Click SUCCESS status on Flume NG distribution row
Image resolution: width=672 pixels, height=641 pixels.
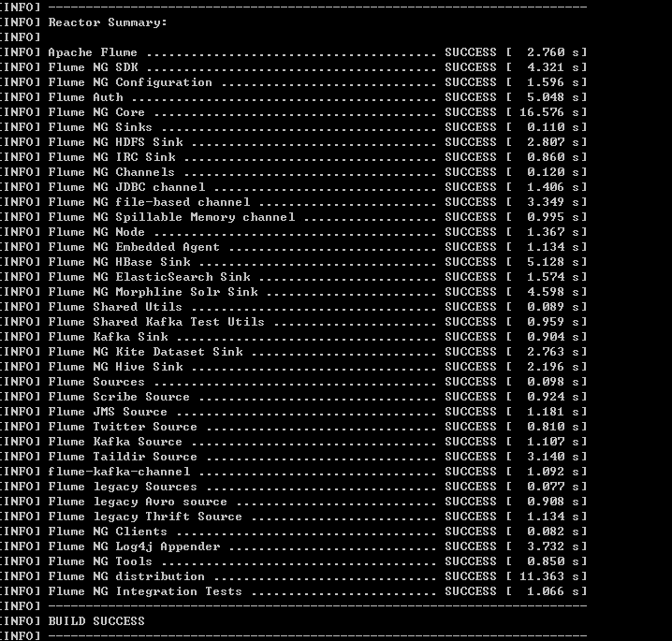pos(471,577)
